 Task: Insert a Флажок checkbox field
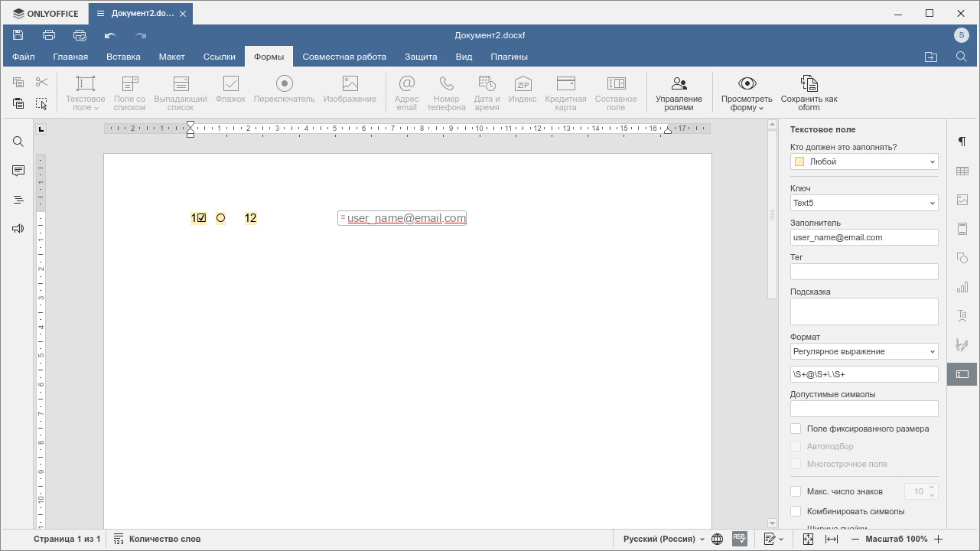click(x=230, y=90)
